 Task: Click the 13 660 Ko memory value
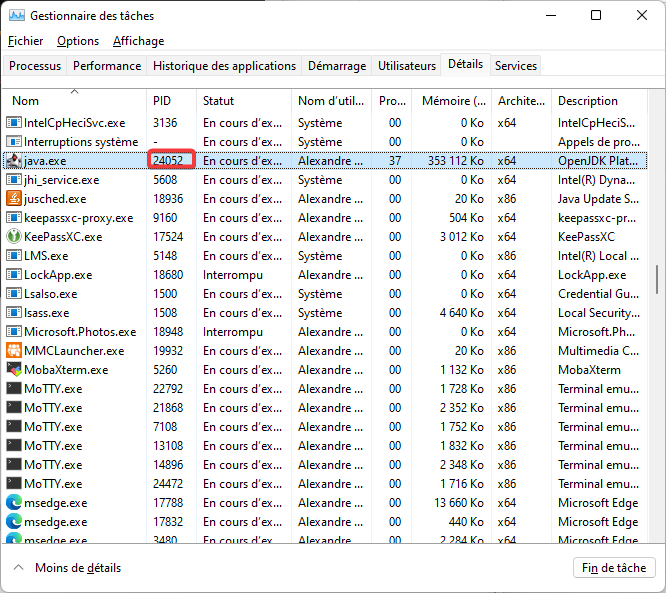click(x=459, y=503)
